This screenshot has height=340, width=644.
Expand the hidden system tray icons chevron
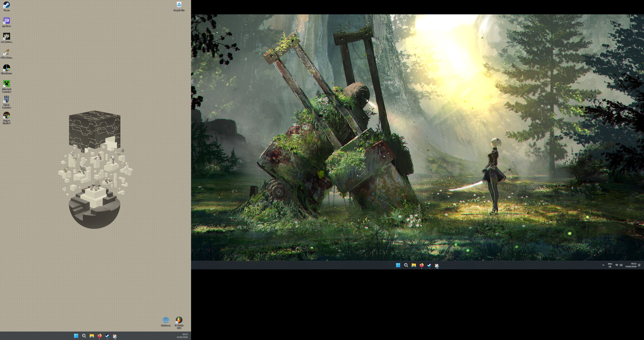[x=603, y=265]
